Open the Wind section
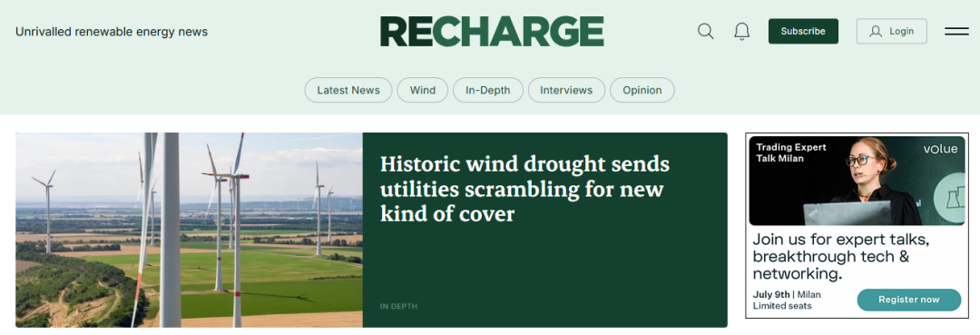Image resolution: width=980 pixels, height=335 pixels. pyautogui.click(x=423, y=90)
